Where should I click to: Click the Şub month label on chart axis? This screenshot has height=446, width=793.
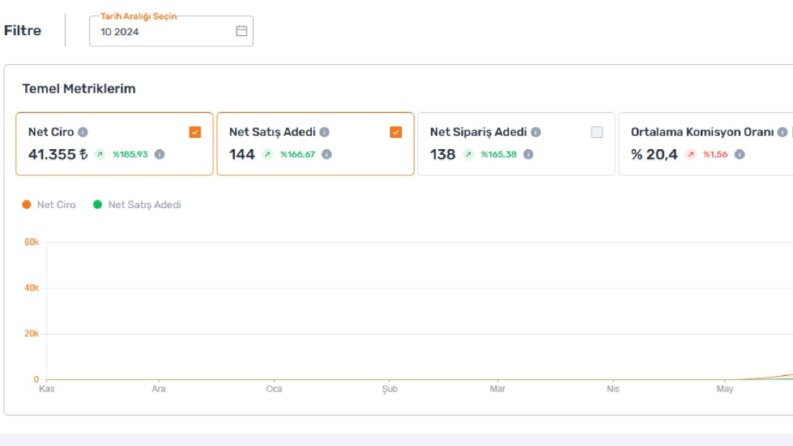389,389
